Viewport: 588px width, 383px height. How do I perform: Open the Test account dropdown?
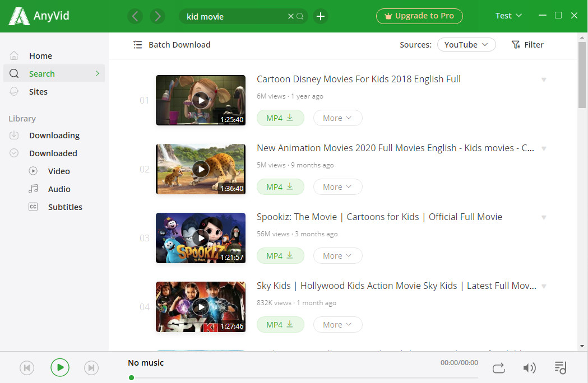508,16
